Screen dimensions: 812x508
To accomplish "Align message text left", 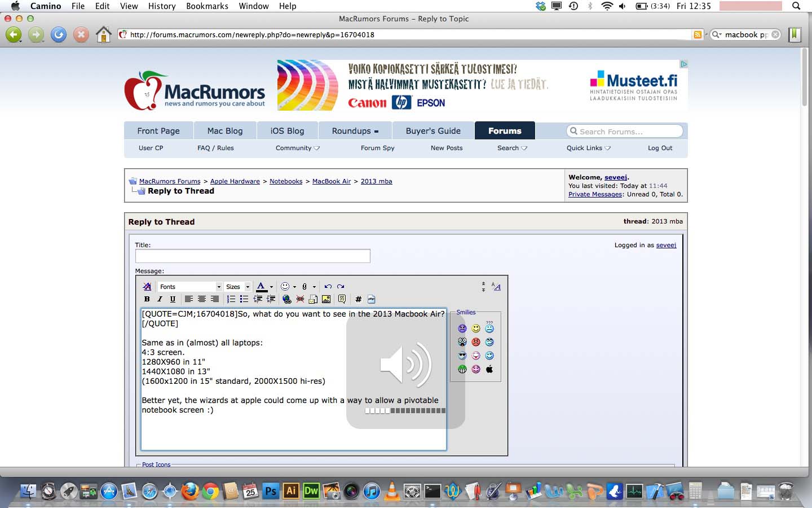I will pyautogui.click(x=189, y=299).
